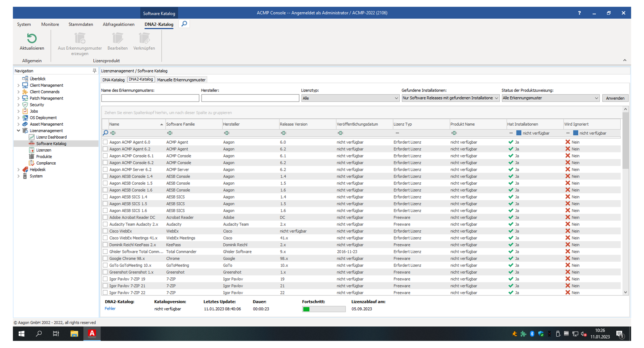This screenshot has width=644, height=348.
Task: Check the Aagon ACMP Agent 6.0 row
Action: pyautogui.click(x=105, y=142)
